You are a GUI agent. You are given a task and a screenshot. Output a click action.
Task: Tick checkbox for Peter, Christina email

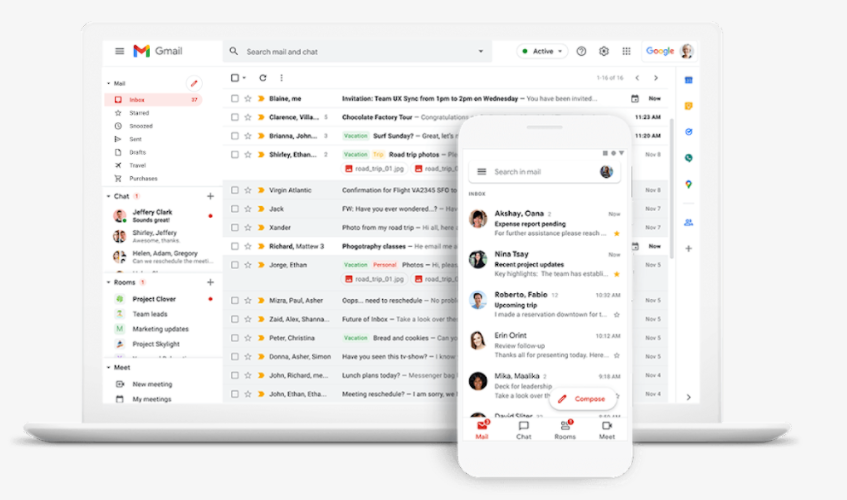click(234, 338)
